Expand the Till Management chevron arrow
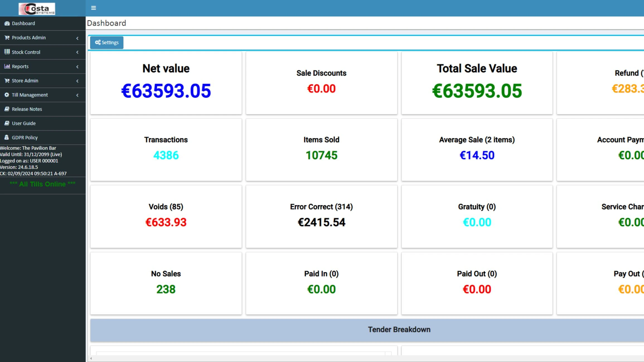 (x=77, y=95)
